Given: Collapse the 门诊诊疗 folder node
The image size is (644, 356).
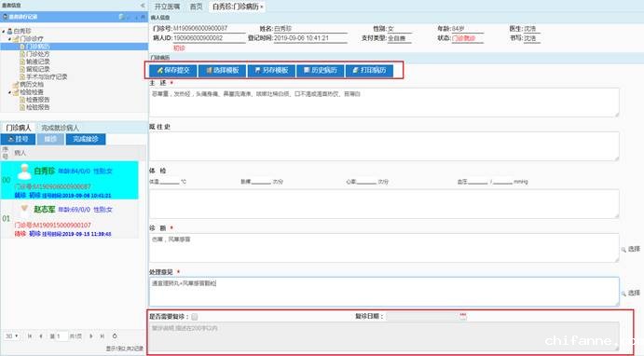Looking at the screenshot, I should (9, 39).
